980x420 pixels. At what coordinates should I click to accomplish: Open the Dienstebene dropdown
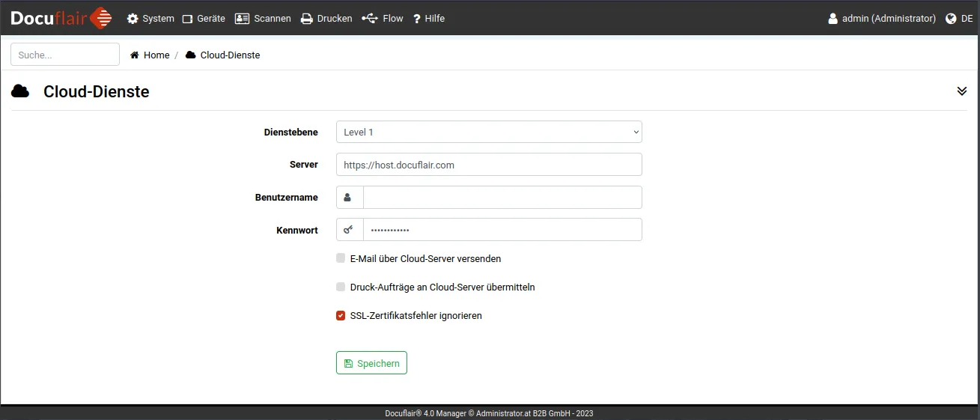tap(488, 132)
